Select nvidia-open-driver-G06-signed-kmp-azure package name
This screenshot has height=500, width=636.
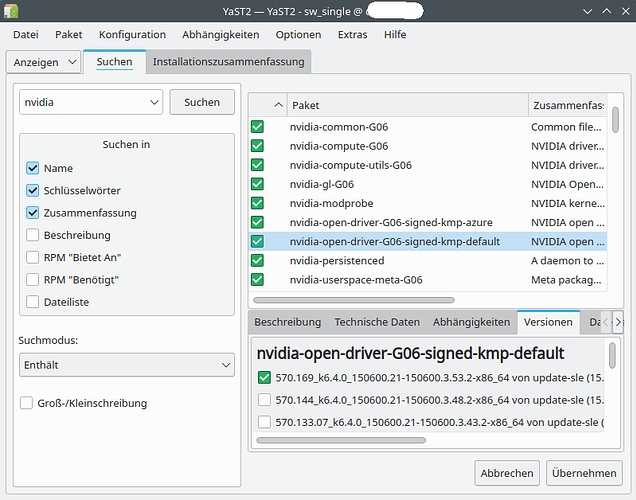[391, 222]
